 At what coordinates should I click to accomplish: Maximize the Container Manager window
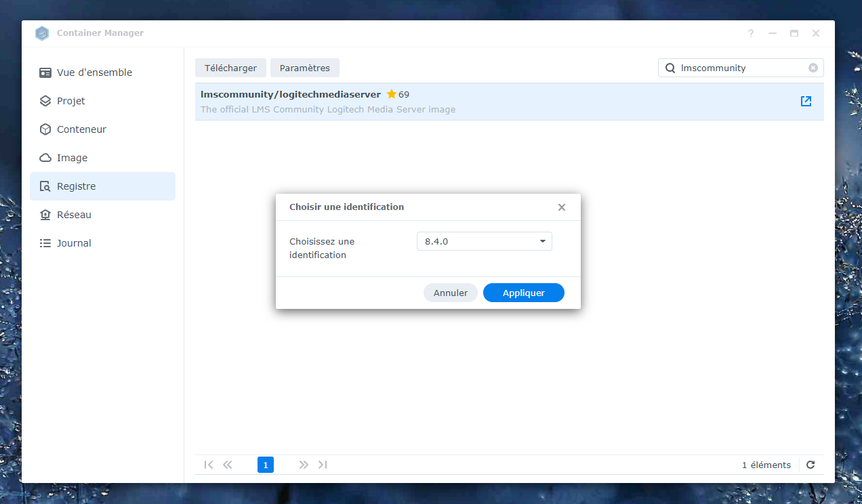coord(794,33)
